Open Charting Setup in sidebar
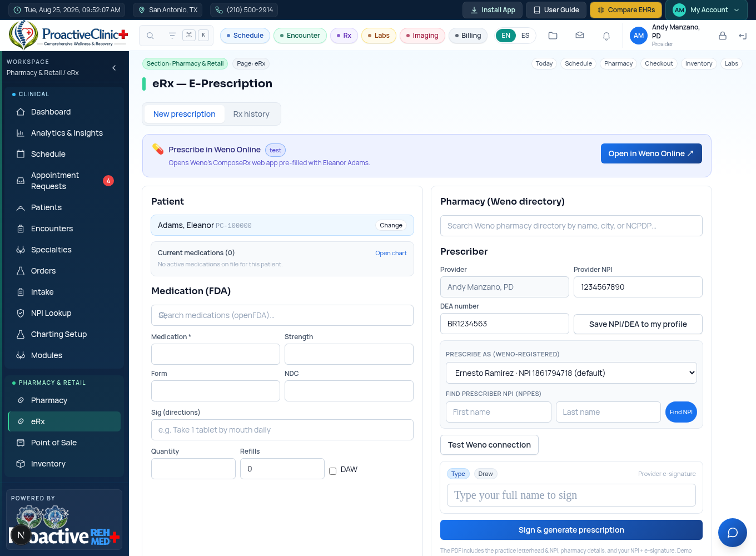 [64, 334]
